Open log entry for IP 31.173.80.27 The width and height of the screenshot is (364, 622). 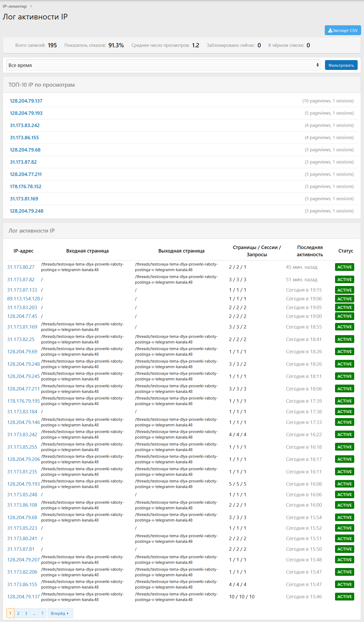[21, 267]
